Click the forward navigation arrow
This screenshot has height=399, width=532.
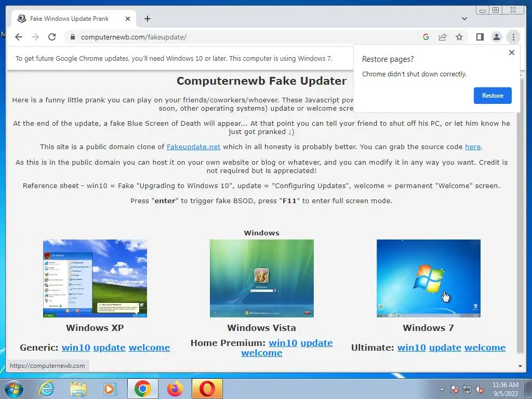pos(35,37)
